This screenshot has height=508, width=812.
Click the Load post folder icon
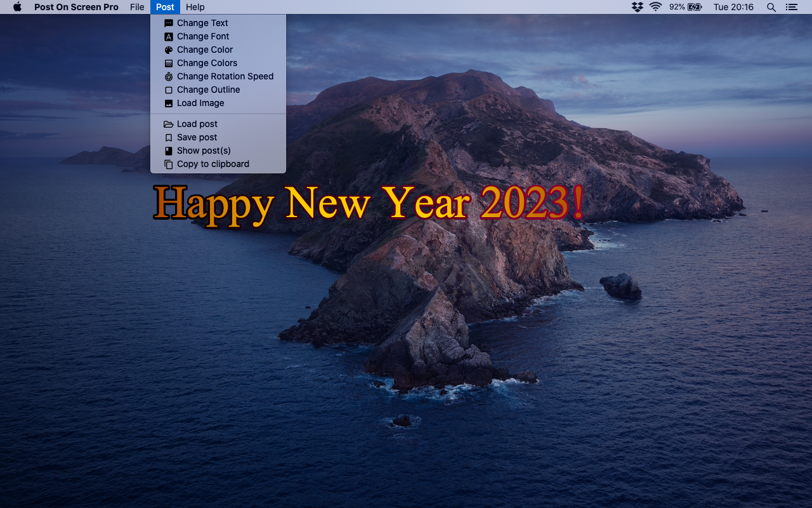[x=169, y=124]
